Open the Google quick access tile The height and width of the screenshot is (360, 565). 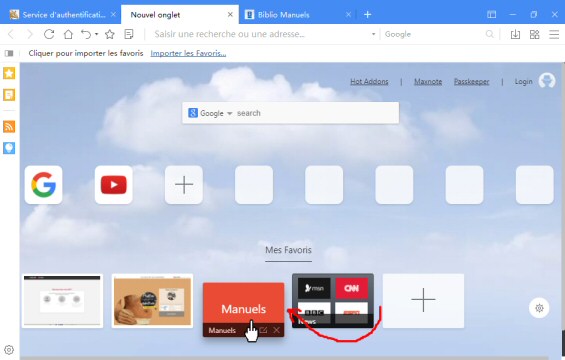pos(43,185)
